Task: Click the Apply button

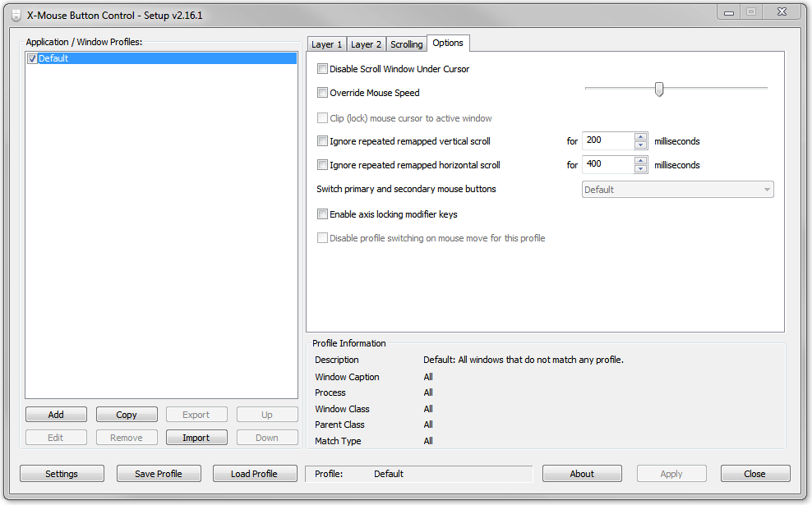Action: coord(671,474)
